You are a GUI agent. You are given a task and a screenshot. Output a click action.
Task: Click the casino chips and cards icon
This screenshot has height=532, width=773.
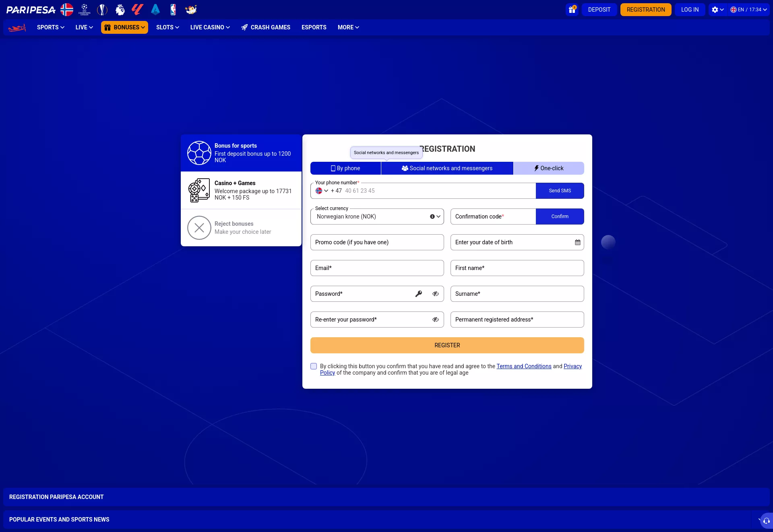click(x=199, y=190)
